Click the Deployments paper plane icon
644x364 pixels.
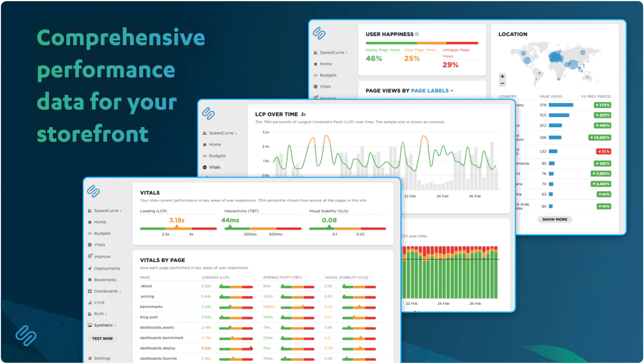[90, 268]
